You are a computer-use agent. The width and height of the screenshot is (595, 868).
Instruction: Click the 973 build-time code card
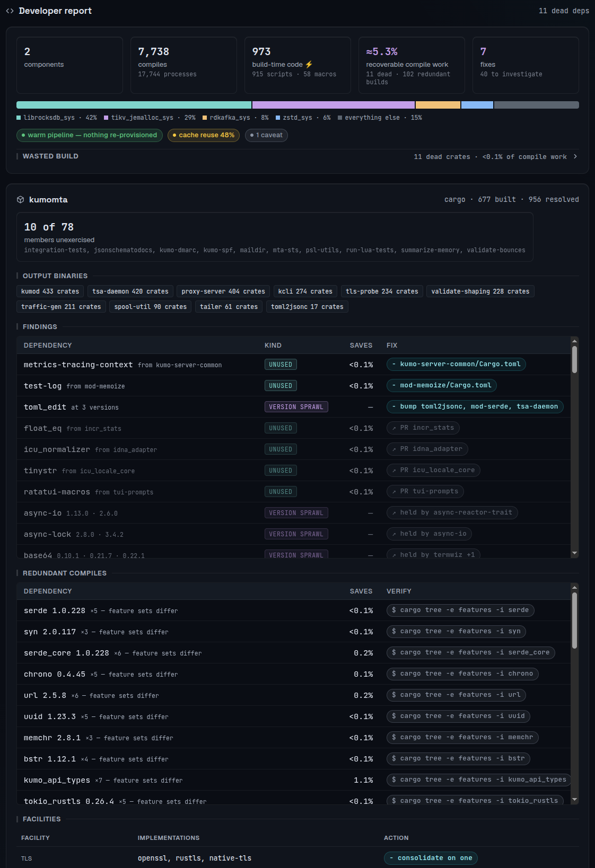pos(297,65)
